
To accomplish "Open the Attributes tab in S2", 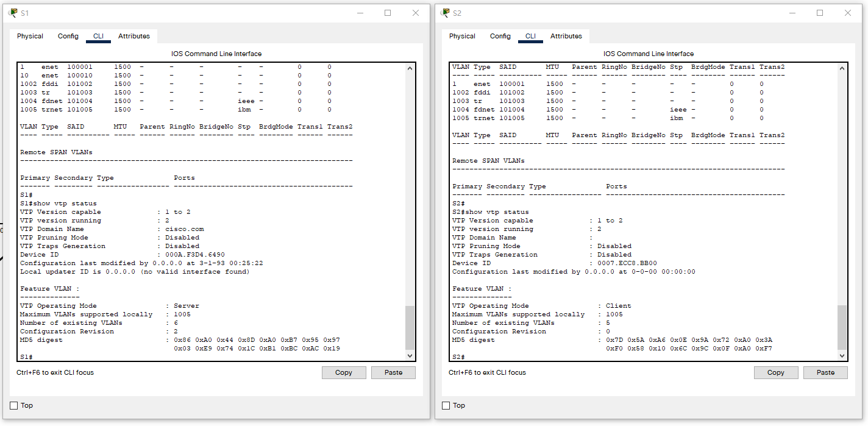I will point(566,37).
